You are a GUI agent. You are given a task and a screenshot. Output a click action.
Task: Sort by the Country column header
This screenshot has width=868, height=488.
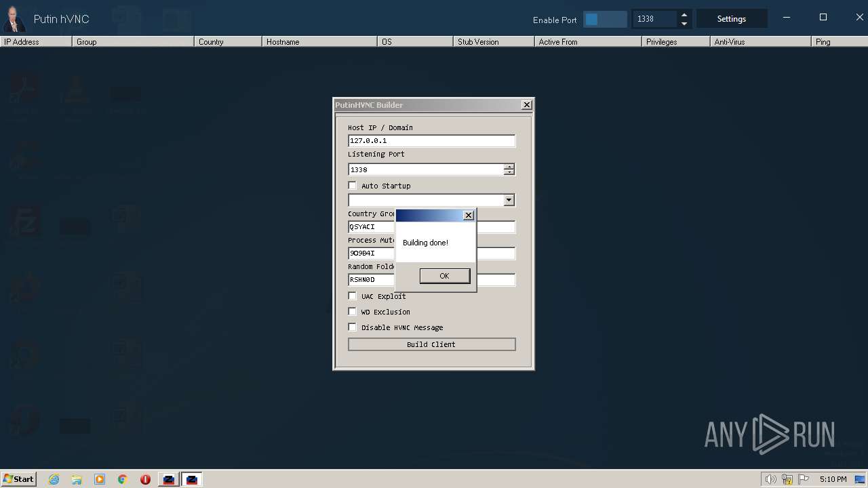[x=228, y=41]
